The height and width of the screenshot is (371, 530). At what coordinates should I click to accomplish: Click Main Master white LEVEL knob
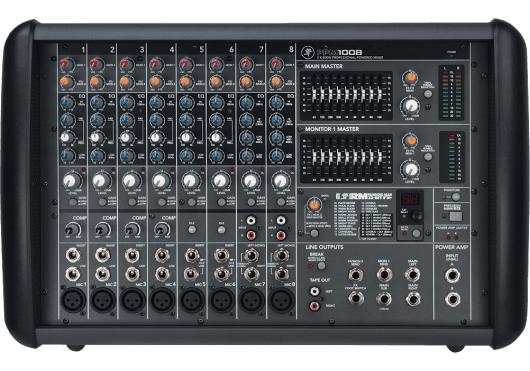tap(410, 105)
